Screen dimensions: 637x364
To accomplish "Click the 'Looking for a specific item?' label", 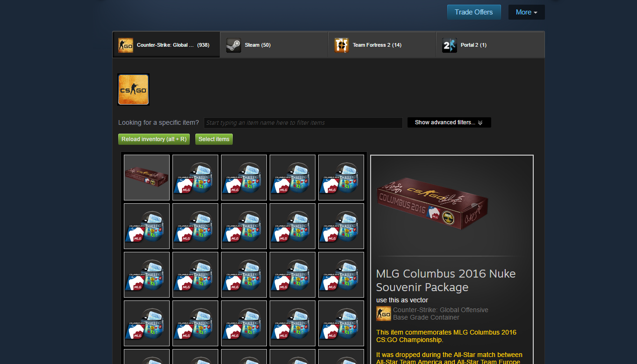I will click(158, 122).
